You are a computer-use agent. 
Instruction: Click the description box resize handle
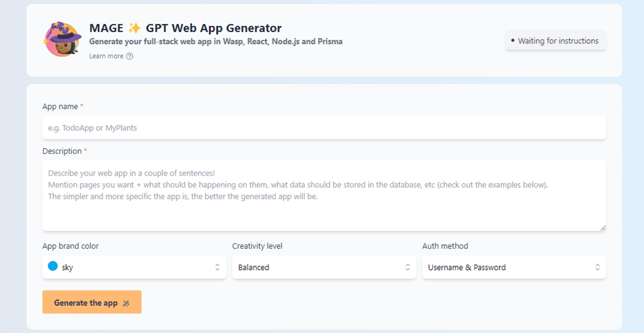(603, 228)
